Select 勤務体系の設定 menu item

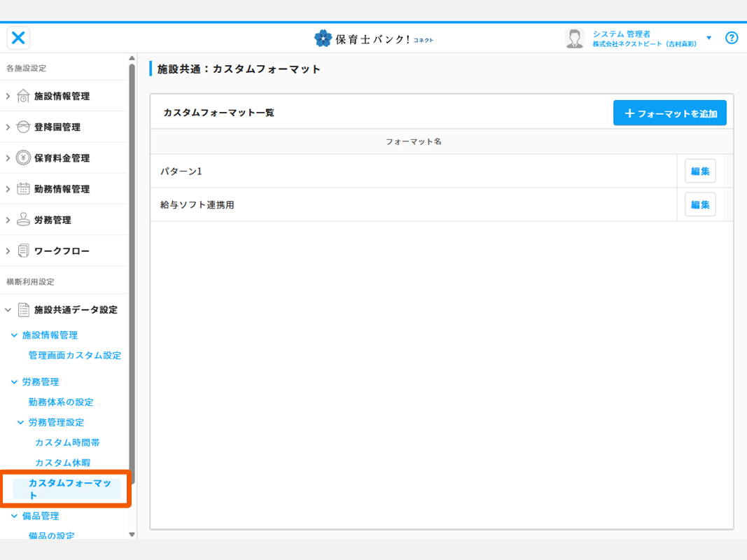point(61,402)
